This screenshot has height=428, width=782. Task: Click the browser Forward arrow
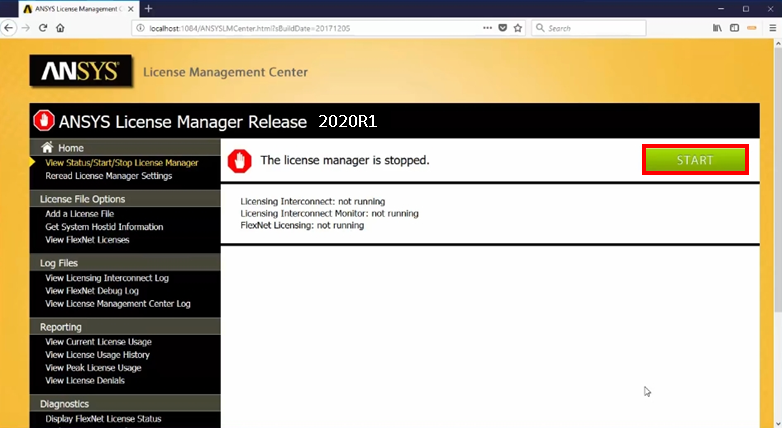[26, 28]
